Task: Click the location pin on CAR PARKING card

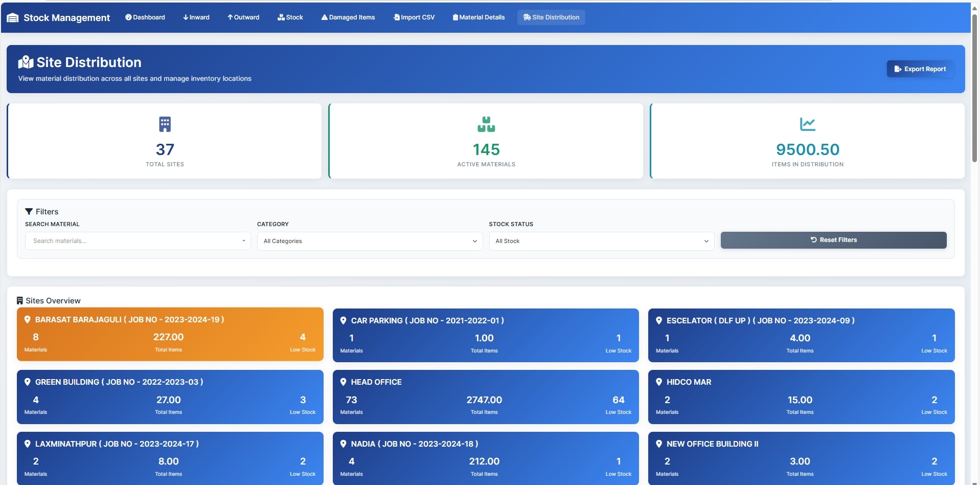Action: point(344,321)
